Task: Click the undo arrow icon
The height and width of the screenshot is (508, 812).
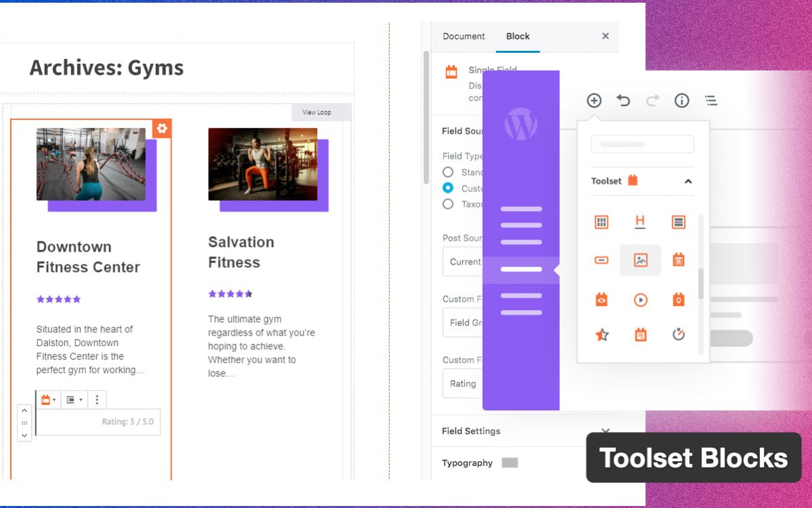Action: click(x=623, y=100)
